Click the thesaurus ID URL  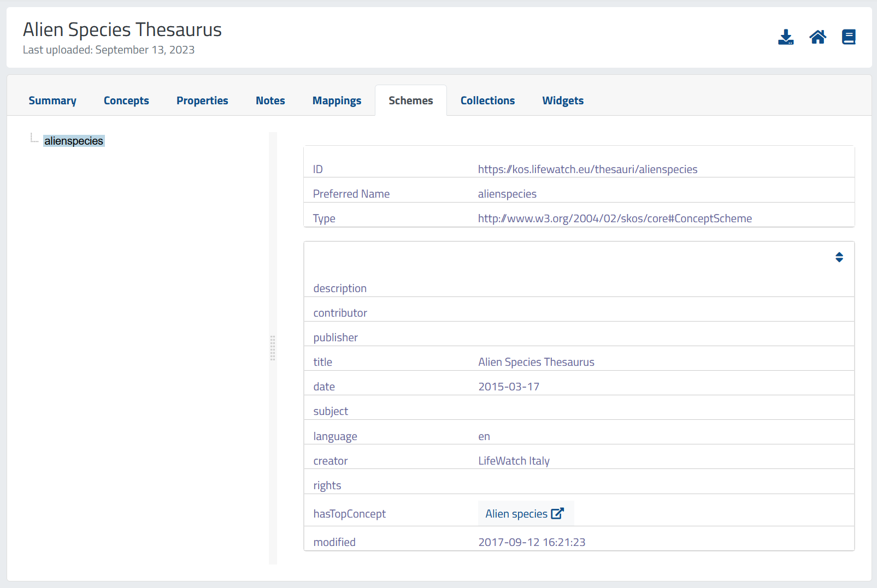click(x=587, y=169)
